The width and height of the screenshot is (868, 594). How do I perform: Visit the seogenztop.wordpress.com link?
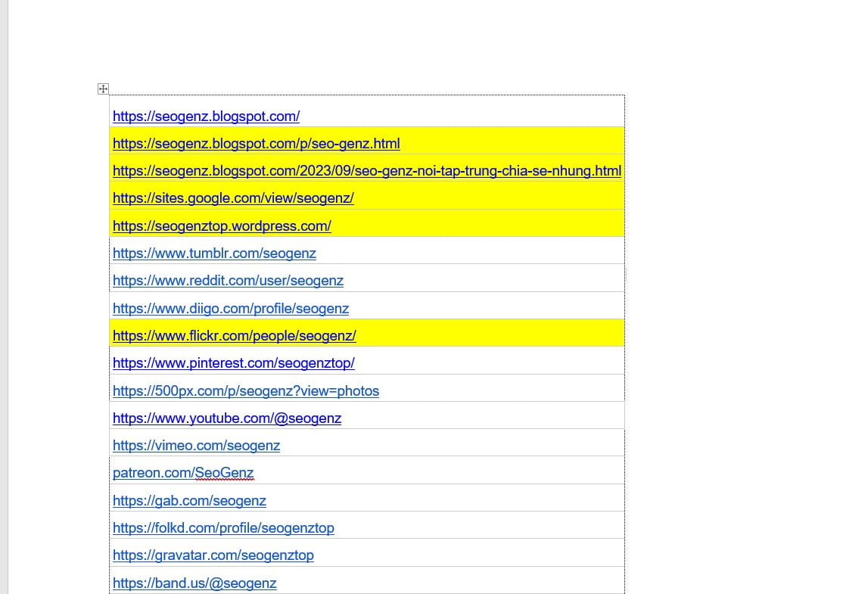(222, 225)
